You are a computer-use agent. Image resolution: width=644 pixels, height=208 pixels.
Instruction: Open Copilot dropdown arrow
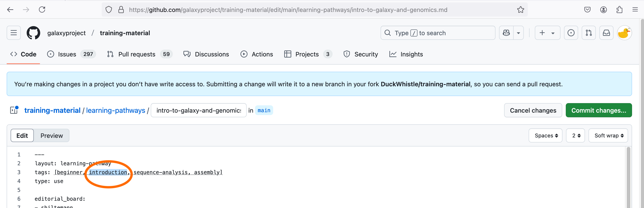tap(518, 33)
